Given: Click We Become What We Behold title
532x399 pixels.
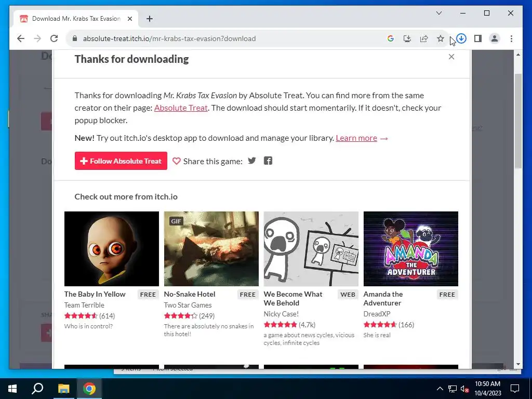Looking at the screenshot, I should [293, 299].
